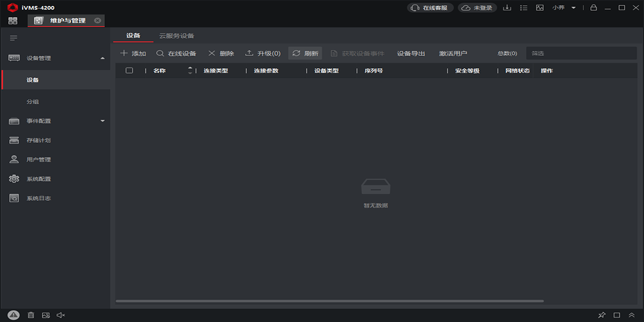
Task: Select 设备 in the sidebar
Action: click(55, 80)
